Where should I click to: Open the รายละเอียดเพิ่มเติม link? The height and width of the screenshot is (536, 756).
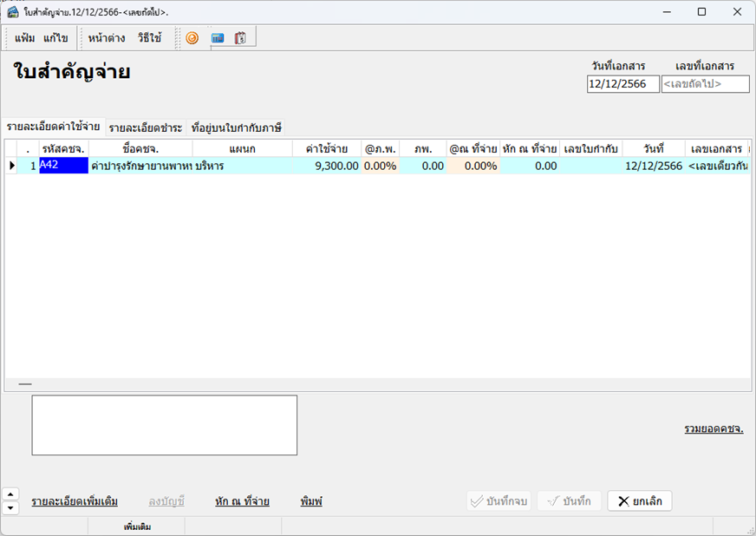[x=75, y=501]
